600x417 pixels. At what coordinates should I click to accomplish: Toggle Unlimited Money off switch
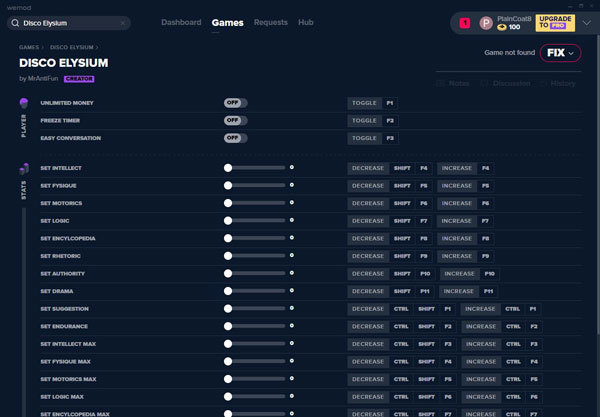(236, 103)
